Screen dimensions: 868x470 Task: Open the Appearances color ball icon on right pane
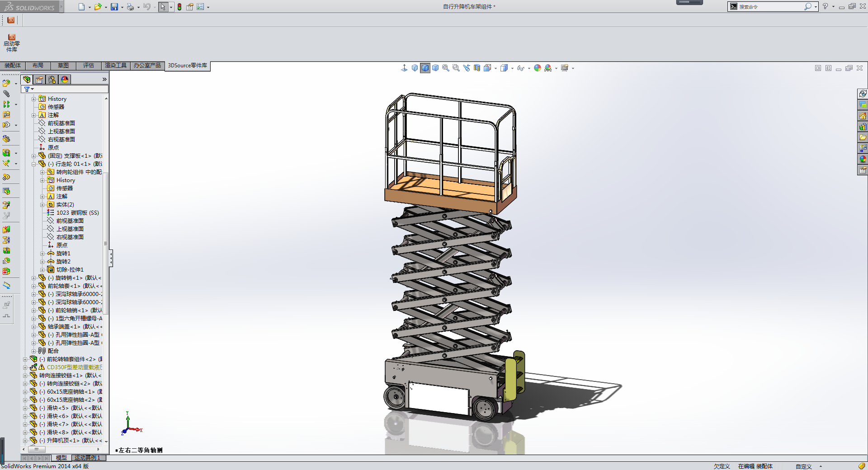863,159
